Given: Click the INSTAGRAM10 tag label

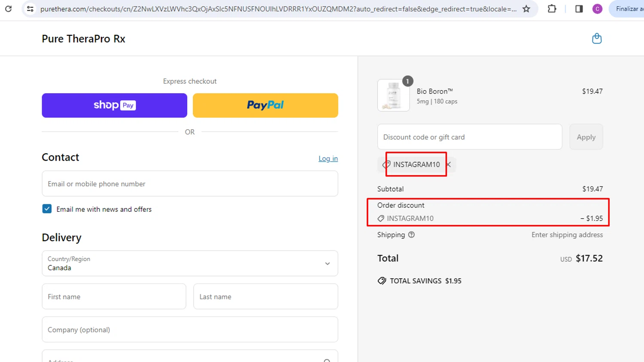Looking at the screenshot, I should [x=416, y=164].
